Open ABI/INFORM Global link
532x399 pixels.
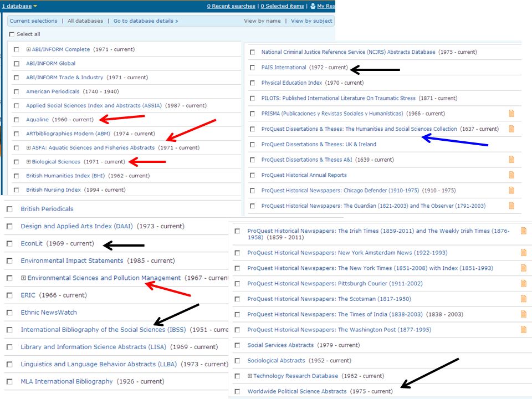pos(50,63)
